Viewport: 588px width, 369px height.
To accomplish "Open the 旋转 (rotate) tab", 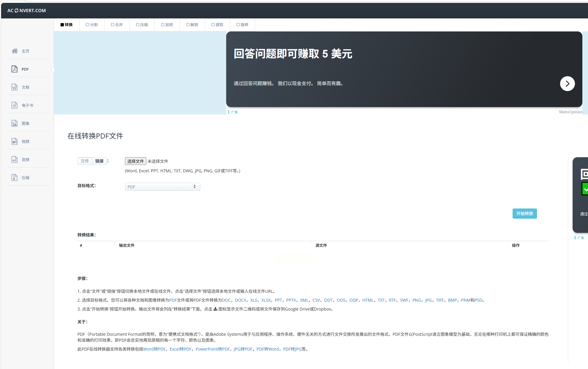I will pyautogui.click(x=243, y=25).
